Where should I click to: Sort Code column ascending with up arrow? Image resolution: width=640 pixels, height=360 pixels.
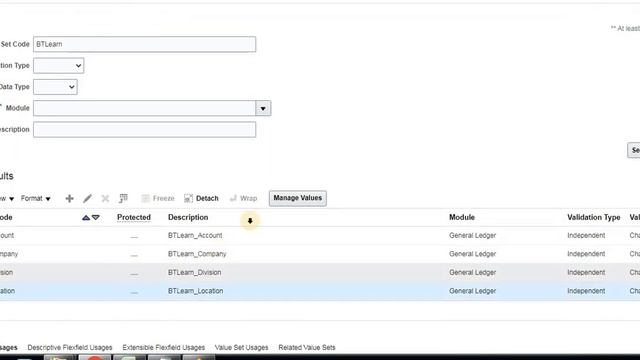pos(86,218)
